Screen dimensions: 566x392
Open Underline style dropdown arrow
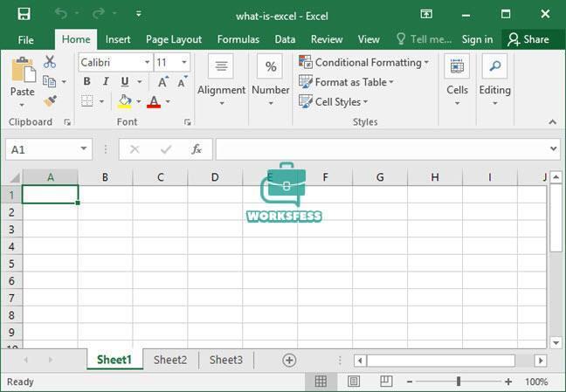tap(140, 82)
